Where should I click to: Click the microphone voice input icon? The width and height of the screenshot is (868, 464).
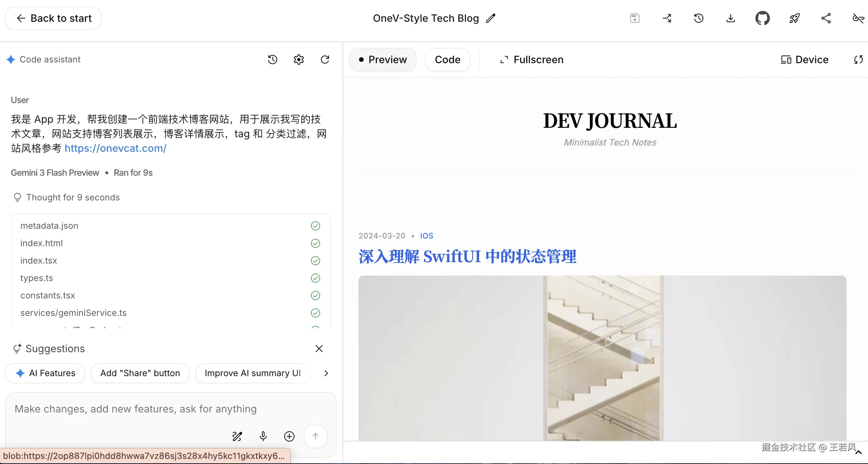[x=263, y=436]
